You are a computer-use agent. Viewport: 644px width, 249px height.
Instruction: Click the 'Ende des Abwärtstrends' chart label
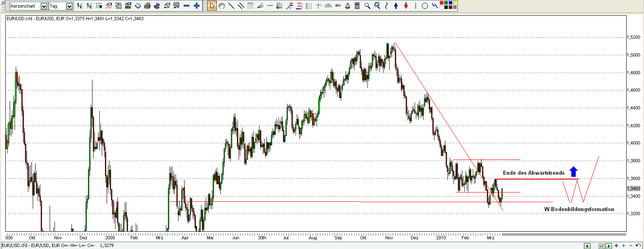click(x=533, y=173)
